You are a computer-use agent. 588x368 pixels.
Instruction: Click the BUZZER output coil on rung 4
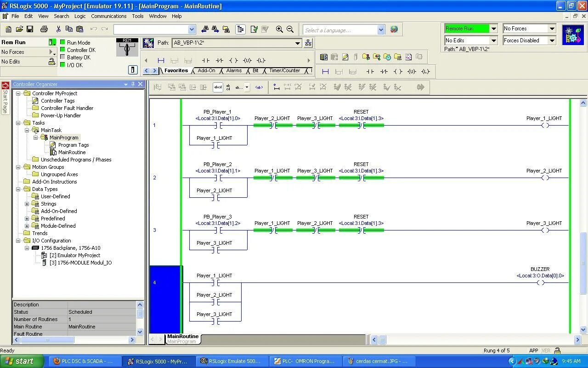(541, 282)
